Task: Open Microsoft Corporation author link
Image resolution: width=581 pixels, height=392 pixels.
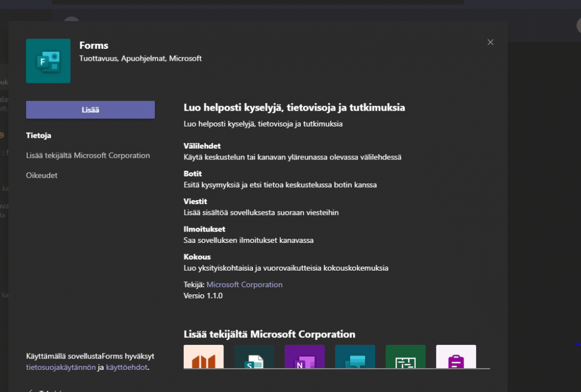Action: (244, 285)
